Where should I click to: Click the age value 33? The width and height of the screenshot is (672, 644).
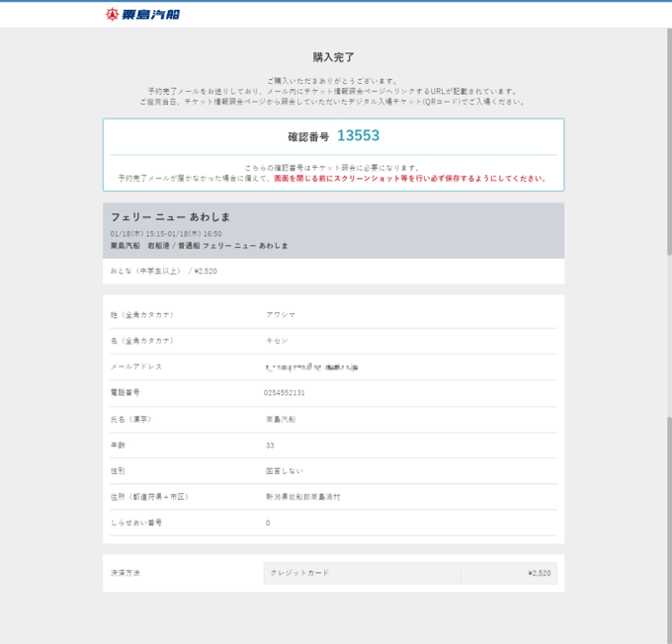pyautogui.click(x=270, y=445)
